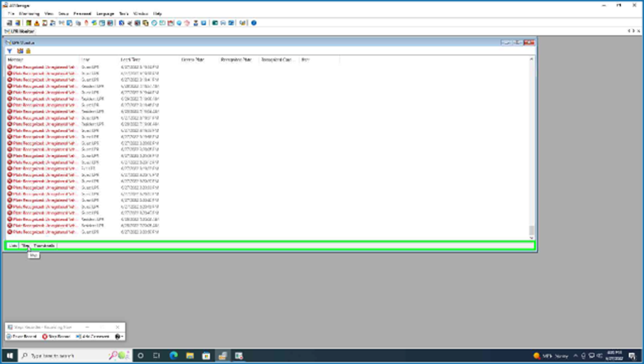Open the File menu
644x364 pixels.
(x=11, y=13)
